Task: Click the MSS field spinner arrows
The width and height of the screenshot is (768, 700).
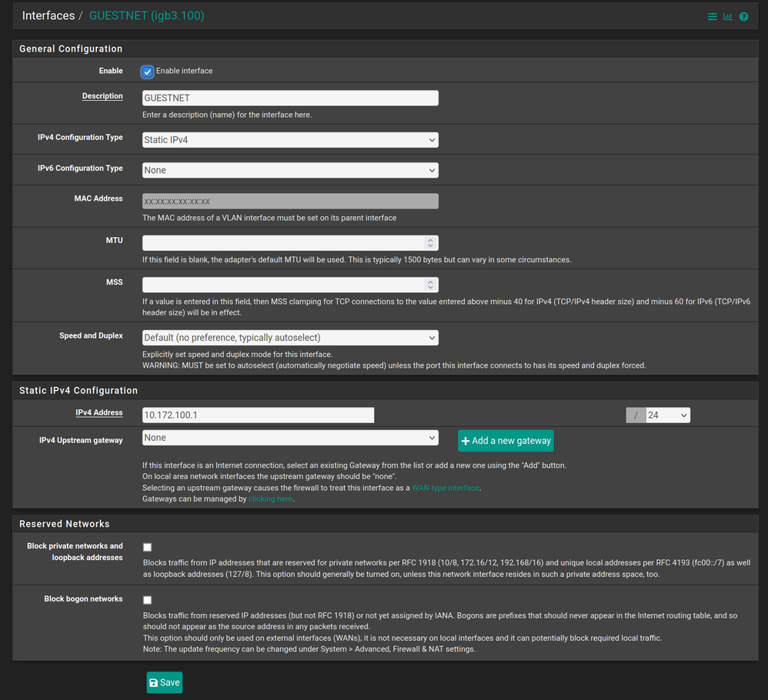Action: click(x=431, y=285)
